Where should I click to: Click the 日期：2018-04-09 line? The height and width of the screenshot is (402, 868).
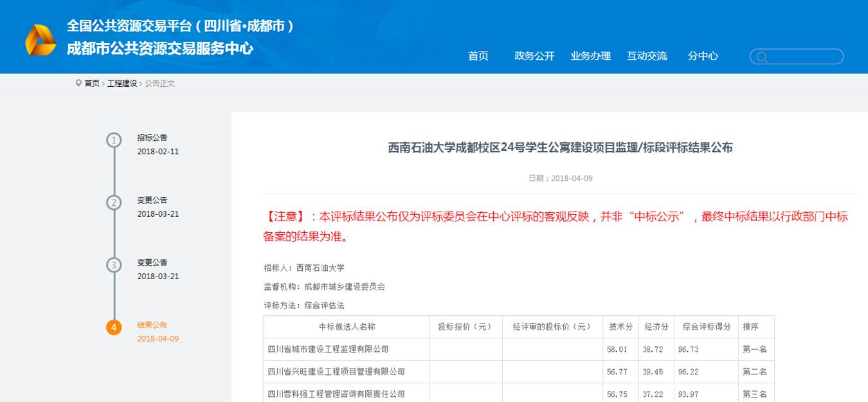(560, 178)
